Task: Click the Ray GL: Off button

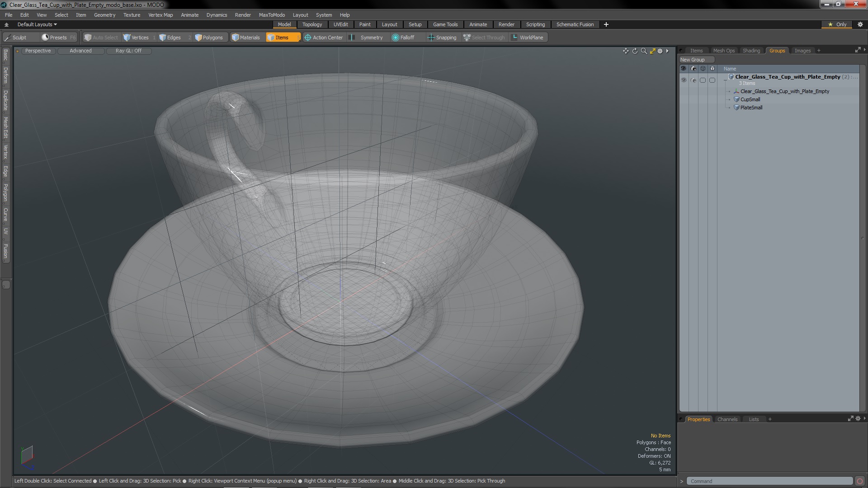Action: tap(128, 51)
